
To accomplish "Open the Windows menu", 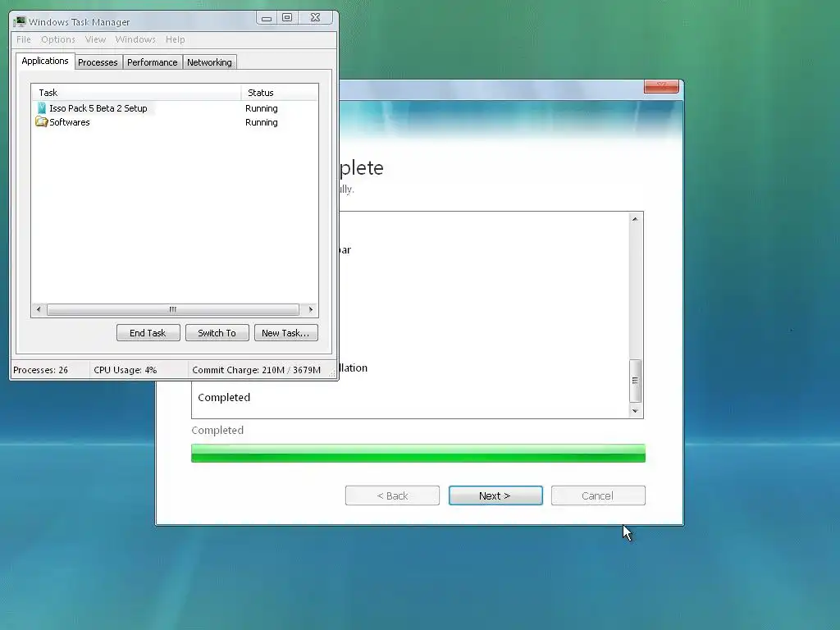I will [135, 39].
